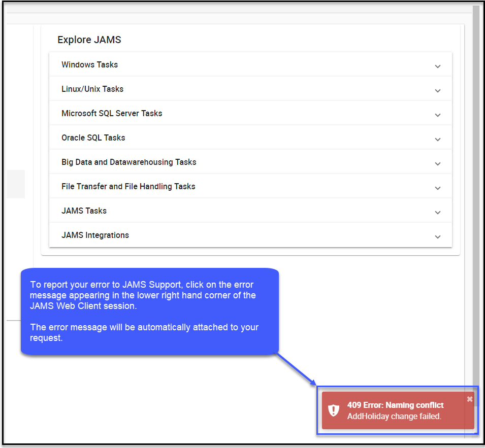Expand the JAMS Integrations chevron
485x448 pixels.
point(437,237)
